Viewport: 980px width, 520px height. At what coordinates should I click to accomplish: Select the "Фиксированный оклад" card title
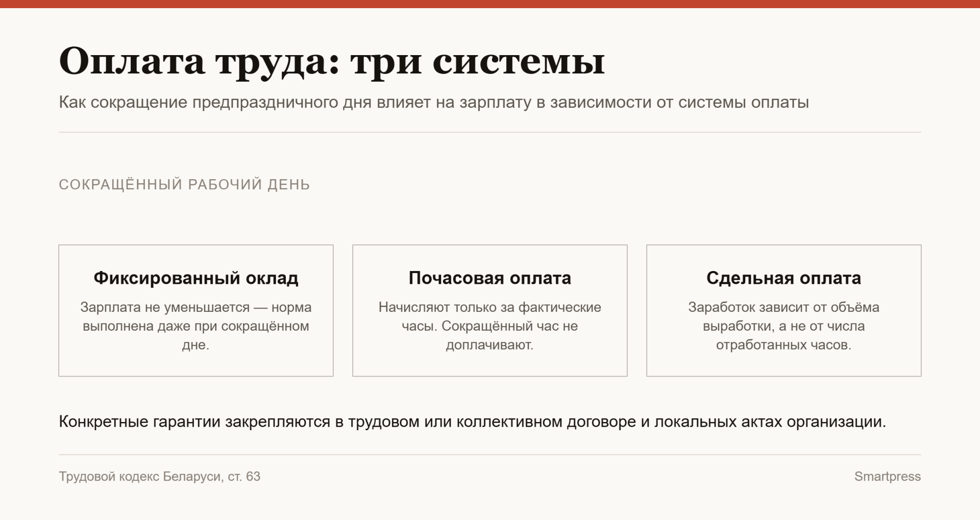pyautogui.click(x=196, y=278)
